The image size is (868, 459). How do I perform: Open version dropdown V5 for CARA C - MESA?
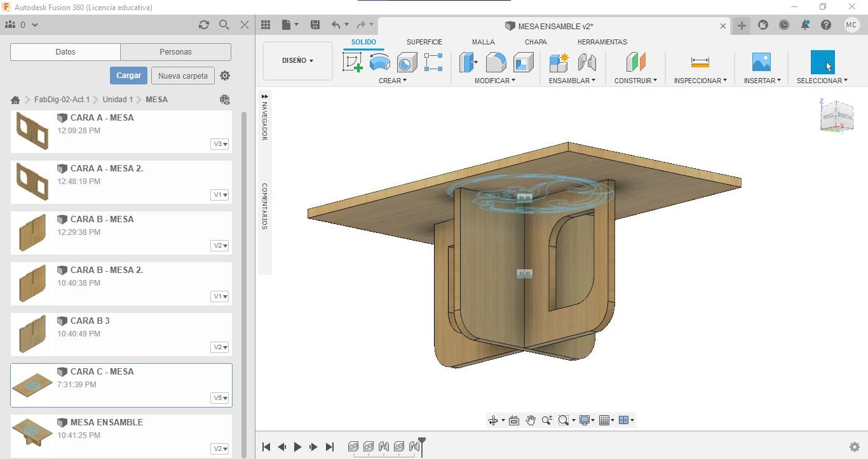pyautogui.click(x=219, y=398)
